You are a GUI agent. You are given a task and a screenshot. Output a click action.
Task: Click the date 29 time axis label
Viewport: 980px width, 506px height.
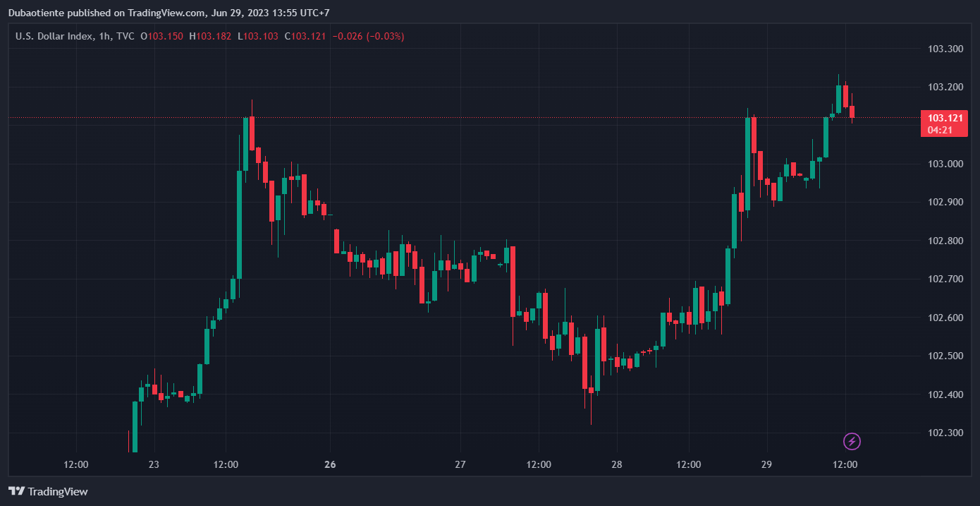pyautogui.click(x=767, y=464)
